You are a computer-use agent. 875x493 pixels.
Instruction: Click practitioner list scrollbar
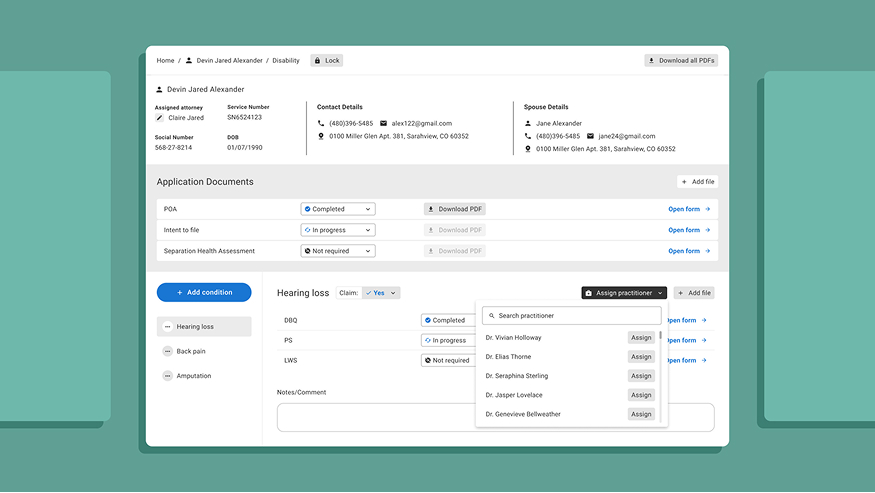coord(661,335)
